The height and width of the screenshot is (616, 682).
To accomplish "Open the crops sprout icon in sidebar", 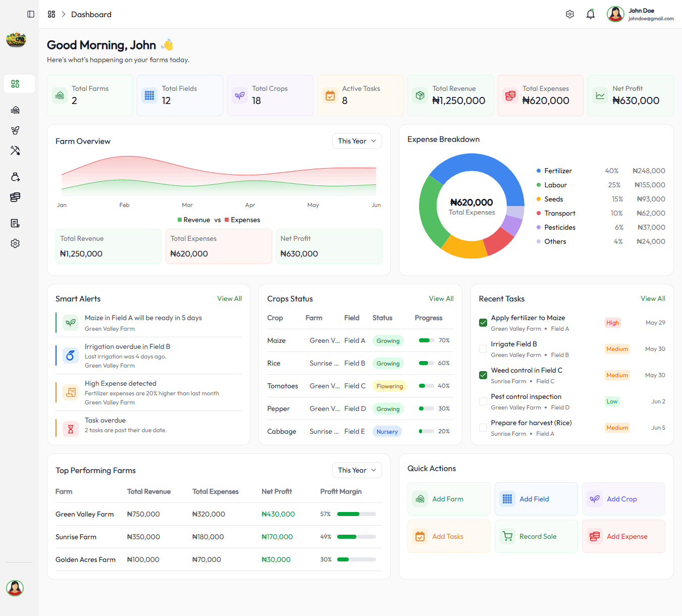I will 15,130.
